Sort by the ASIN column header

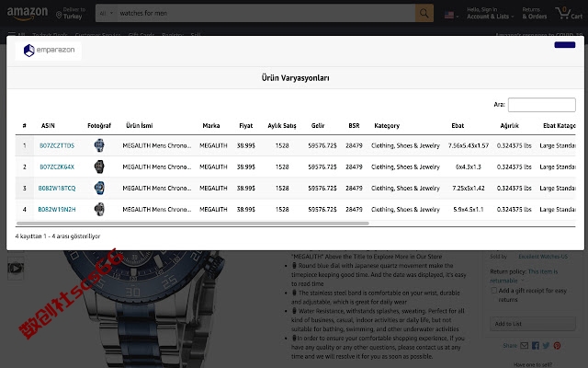tap(48, 126)
